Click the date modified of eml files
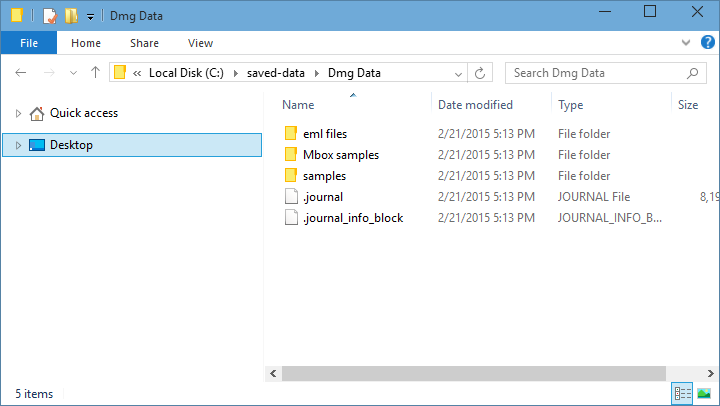720x406 pixels. (x=486, y=134)
